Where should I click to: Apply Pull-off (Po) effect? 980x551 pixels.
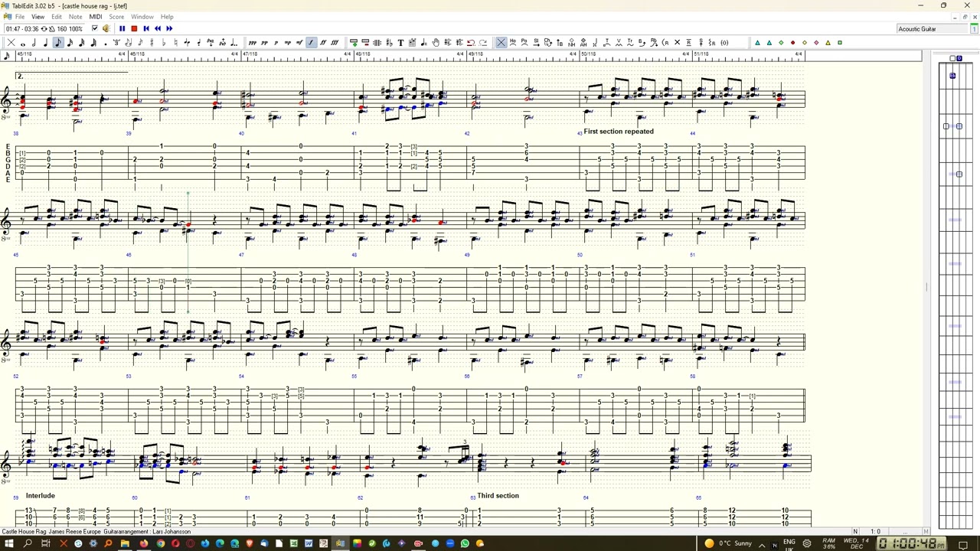524,42
